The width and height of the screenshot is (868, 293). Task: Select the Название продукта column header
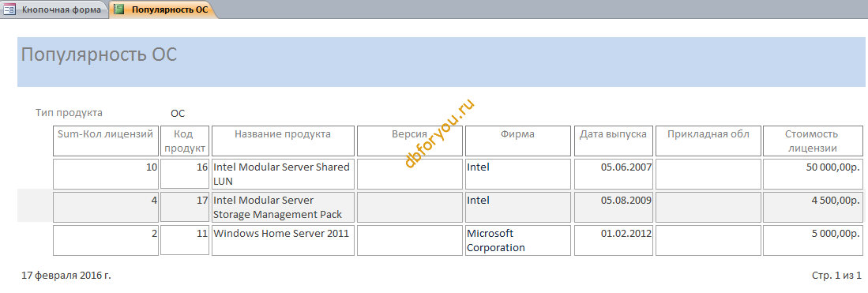(283, 141)
